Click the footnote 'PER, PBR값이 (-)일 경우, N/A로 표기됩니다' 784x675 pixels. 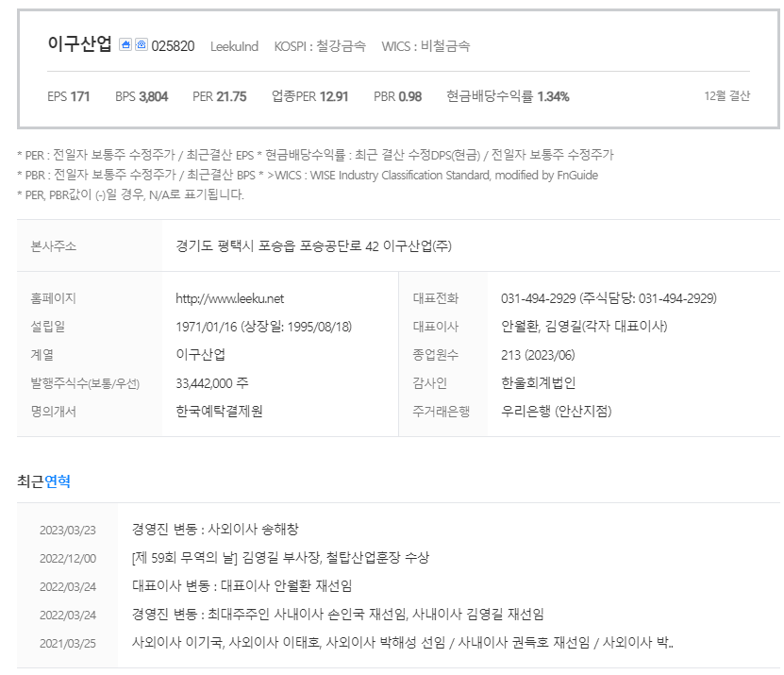130,194
